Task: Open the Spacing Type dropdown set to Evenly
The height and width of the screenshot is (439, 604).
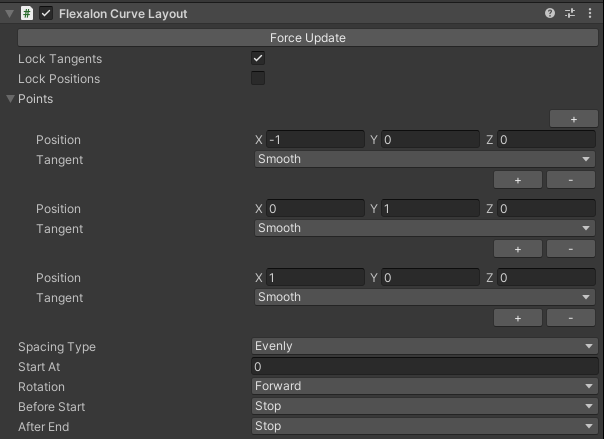Action: (425, 346)
